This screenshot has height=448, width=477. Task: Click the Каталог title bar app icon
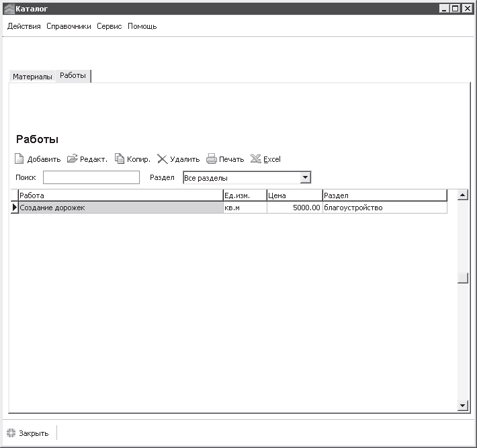[9, 9]
